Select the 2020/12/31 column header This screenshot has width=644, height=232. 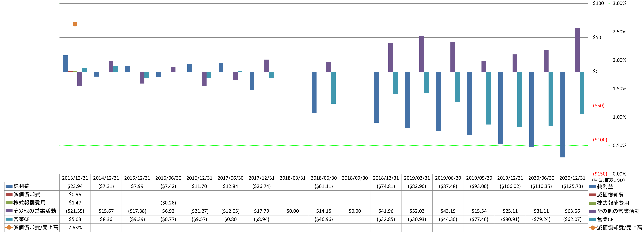(572, 178)
